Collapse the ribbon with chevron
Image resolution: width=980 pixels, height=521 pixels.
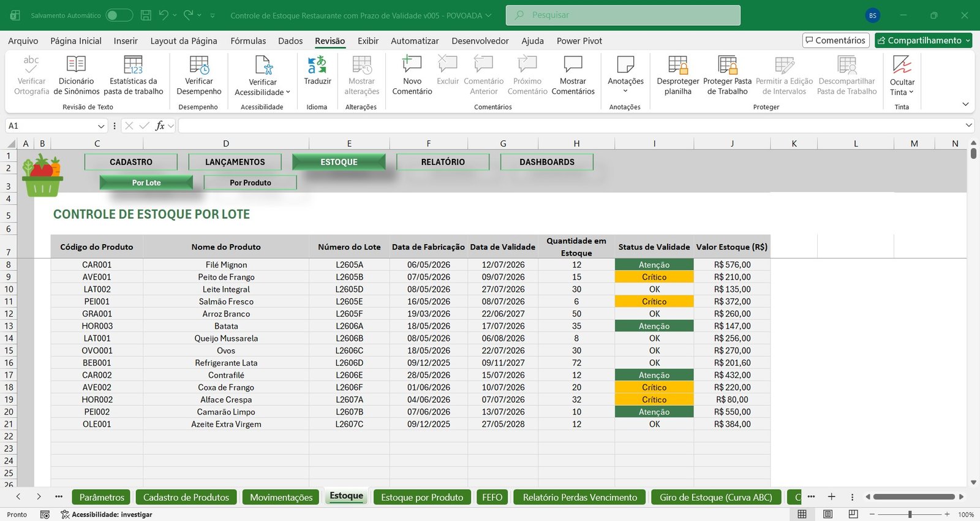point(965,104)
